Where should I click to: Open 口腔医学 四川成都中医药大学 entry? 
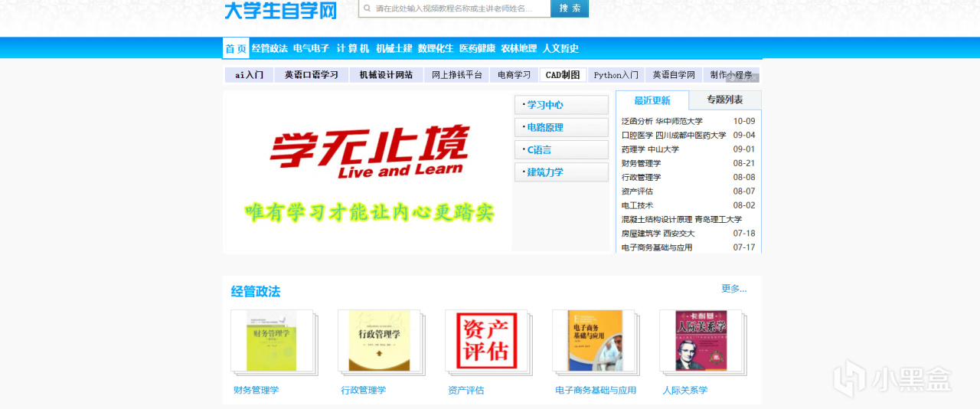(x=674, y=135)
